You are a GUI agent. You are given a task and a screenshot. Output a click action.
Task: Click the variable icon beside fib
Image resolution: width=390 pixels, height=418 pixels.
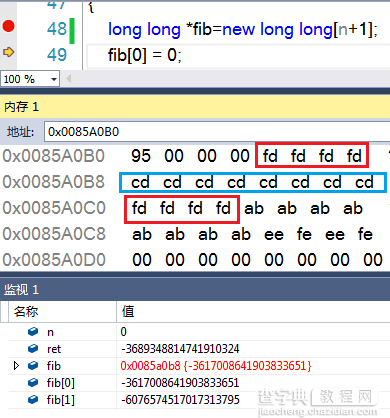[x=33, y=366]
